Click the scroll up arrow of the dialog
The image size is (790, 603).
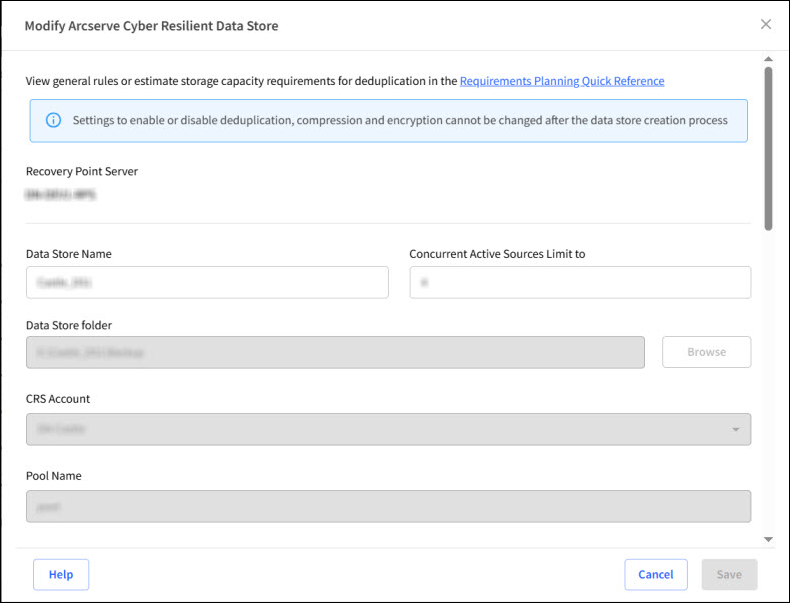click(768, 60)
